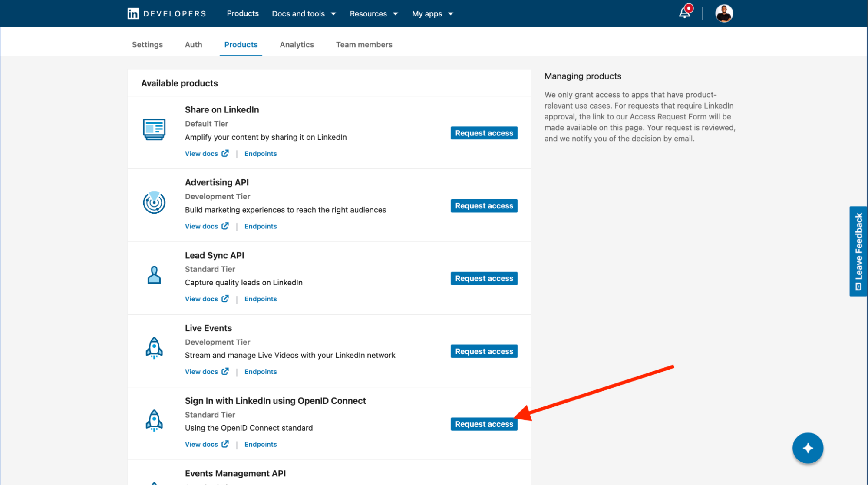This screenshot has height=485, width=868.
Task: Switch to the Analytics tab
Action: [297, 45]
